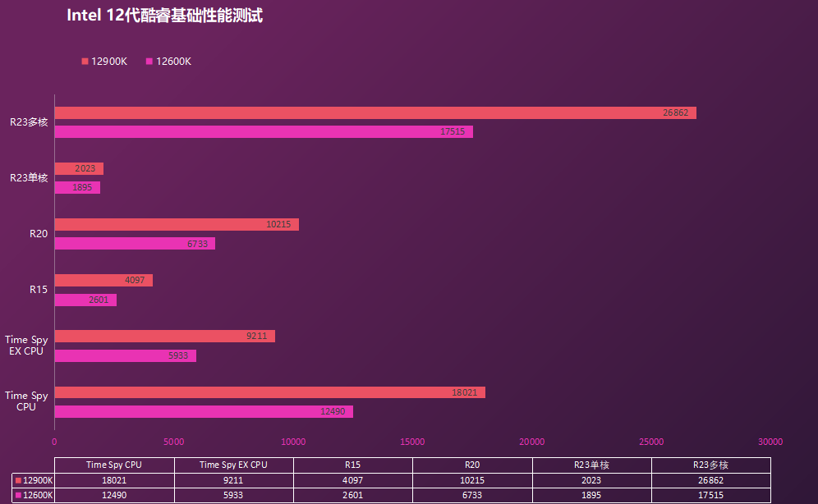The image size is (818, 504).
Task: Select the R23单核 table header cell
Action: point(591,465)
